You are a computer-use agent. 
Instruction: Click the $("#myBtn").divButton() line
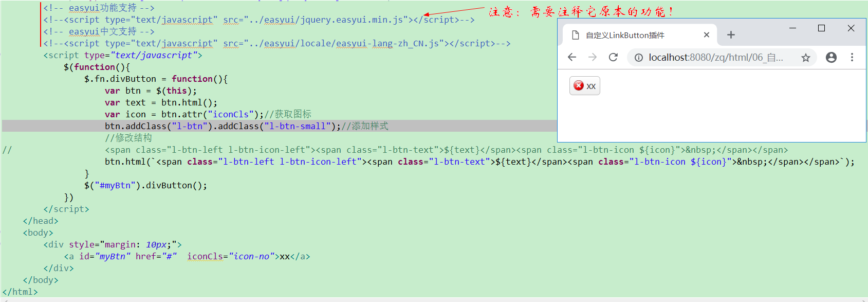pos(146,185)
